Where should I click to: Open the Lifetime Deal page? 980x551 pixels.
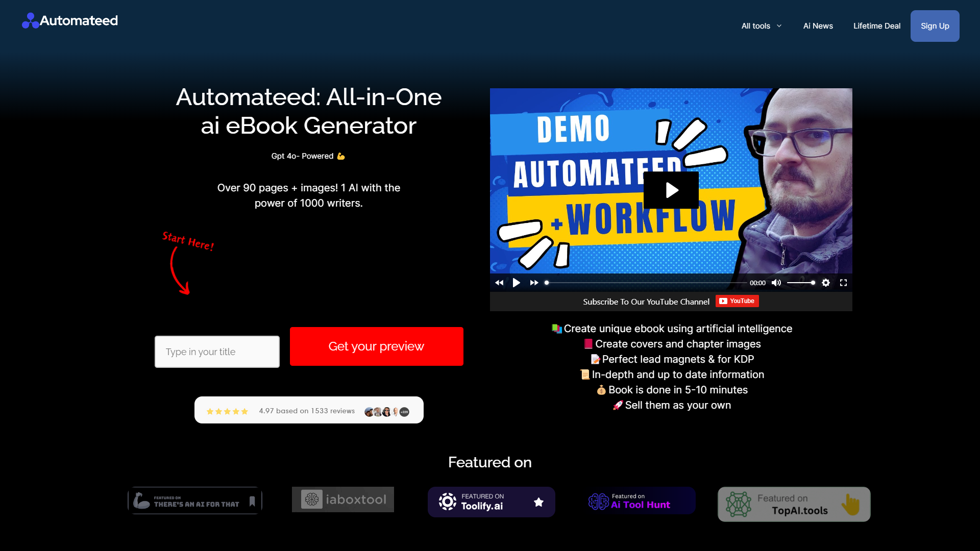click(877, 26)
